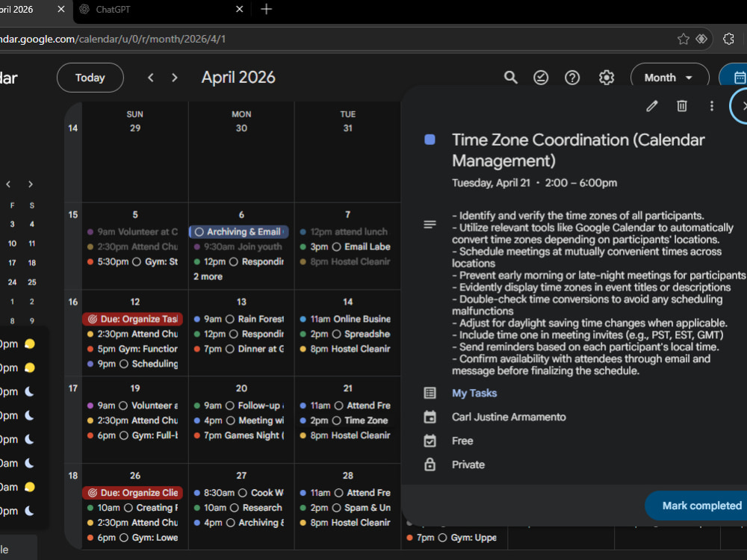Open the Archiving & Email task chip
This screenshot has width=747, height=560.
[239, 232]
